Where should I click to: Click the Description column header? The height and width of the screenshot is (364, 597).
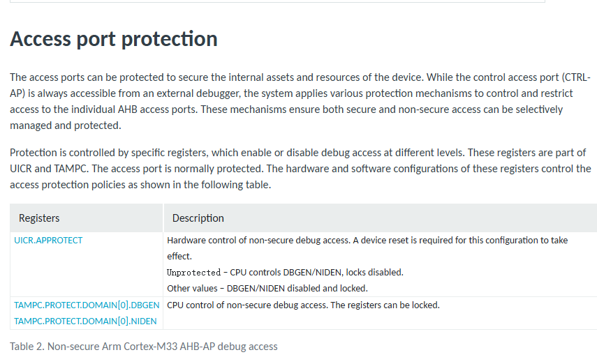tap(198, 218)
